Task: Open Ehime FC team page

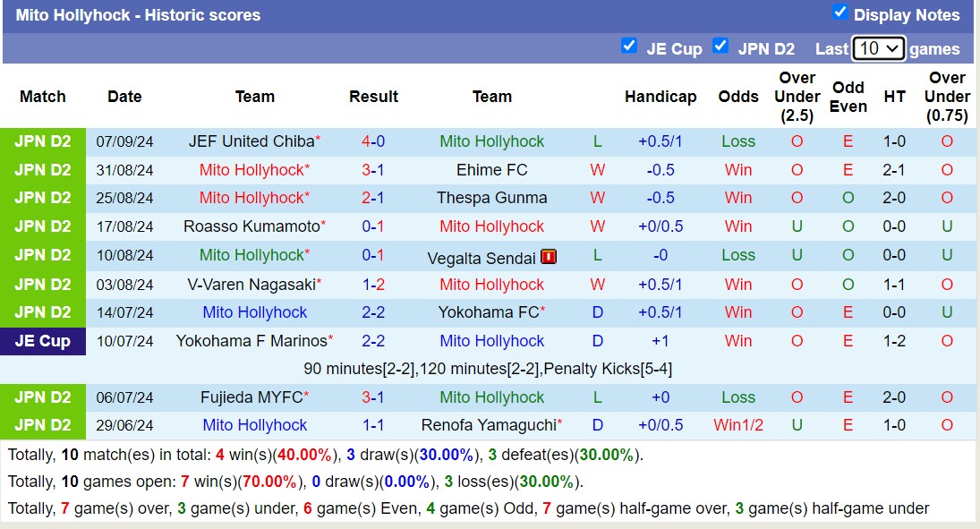Action: [491, 170]
